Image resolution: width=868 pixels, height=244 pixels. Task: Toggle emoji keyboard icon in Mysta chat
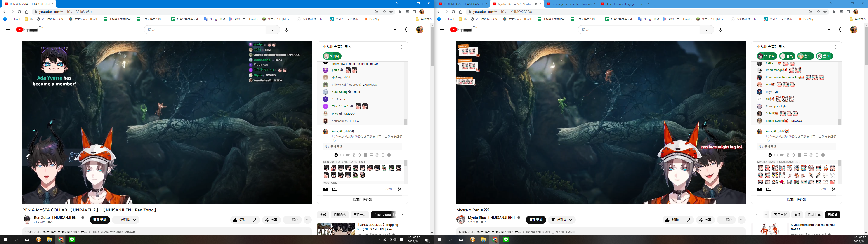(759, 189)
